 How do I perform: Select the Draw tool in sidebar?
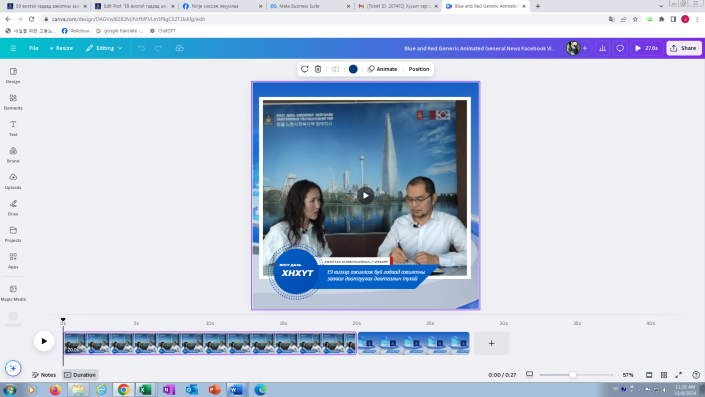[x=13, y=208]
